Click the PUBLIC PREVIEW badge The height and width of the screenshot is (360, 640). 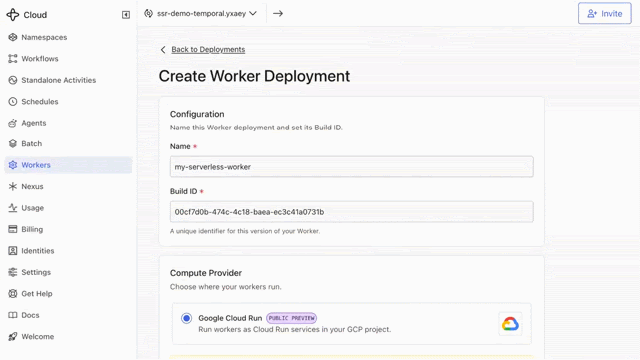coord(291,318)
